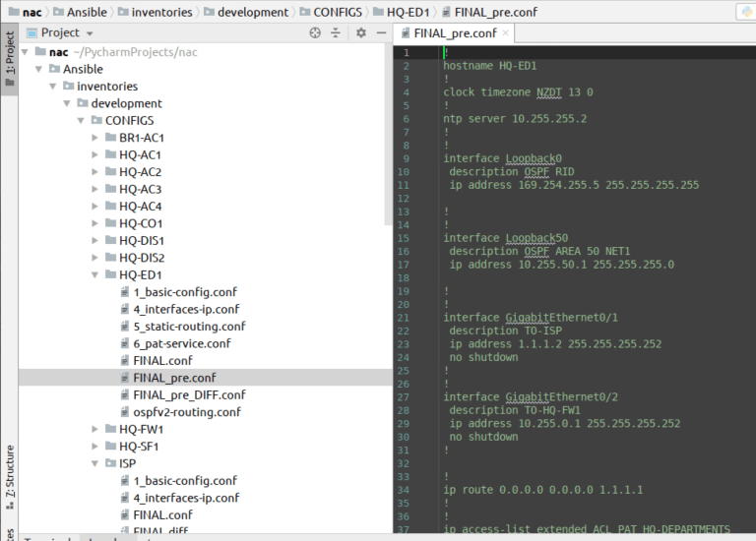This screenshot has width=756, height=541.
Task: Collapse the nac project root arrow
Action: click(x=25, y=52)
